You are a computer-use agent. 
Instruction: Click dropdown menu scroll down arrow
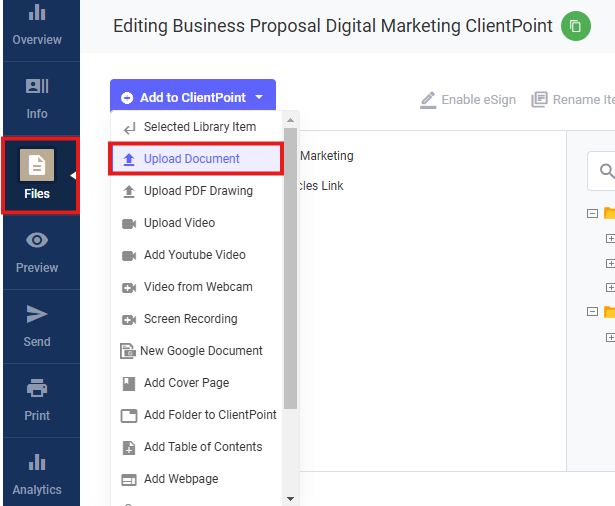[x=290, y=499]
